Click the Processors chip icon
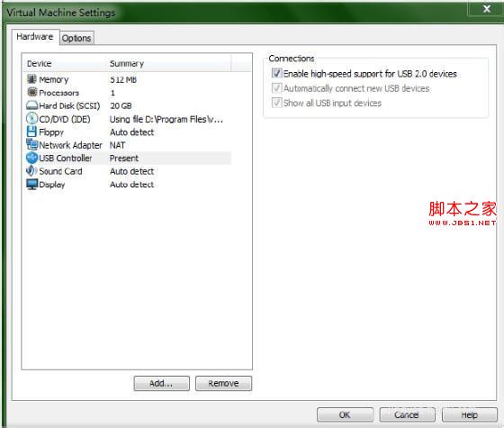This screenshot has width=504, height=428. coord(31,92)
